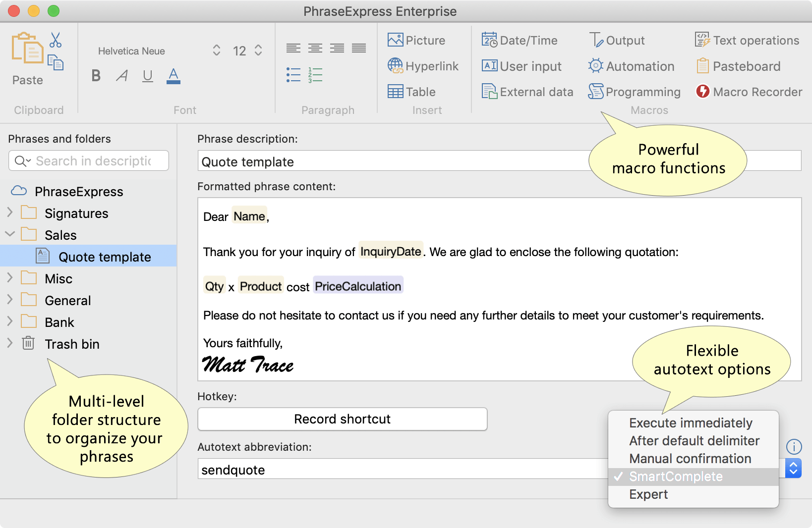This screenshot has height=528, width=812.
Task: Select the Misc folder label
Action: point(58,279)
